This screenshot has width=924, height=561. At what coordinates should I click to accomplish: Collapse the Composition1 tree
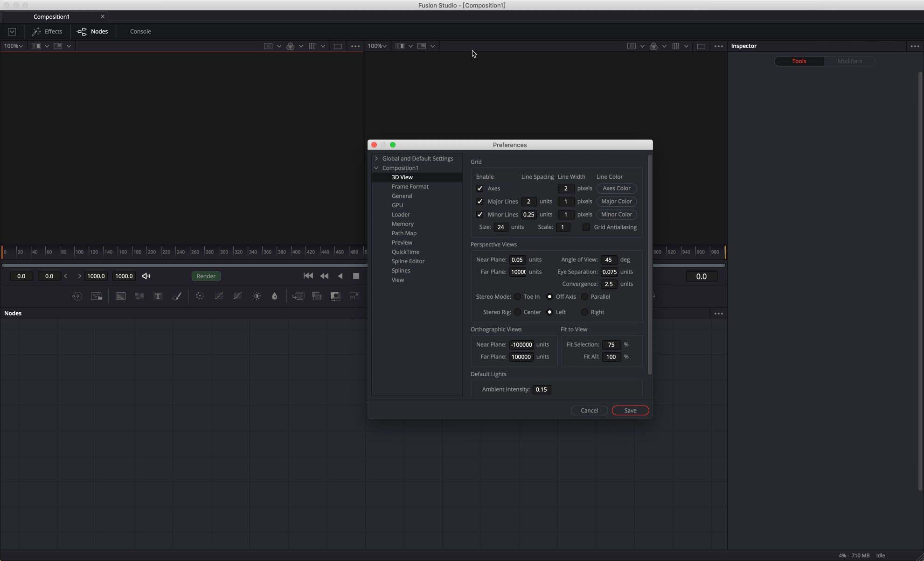pyautogui.click(x=376, y=168)
